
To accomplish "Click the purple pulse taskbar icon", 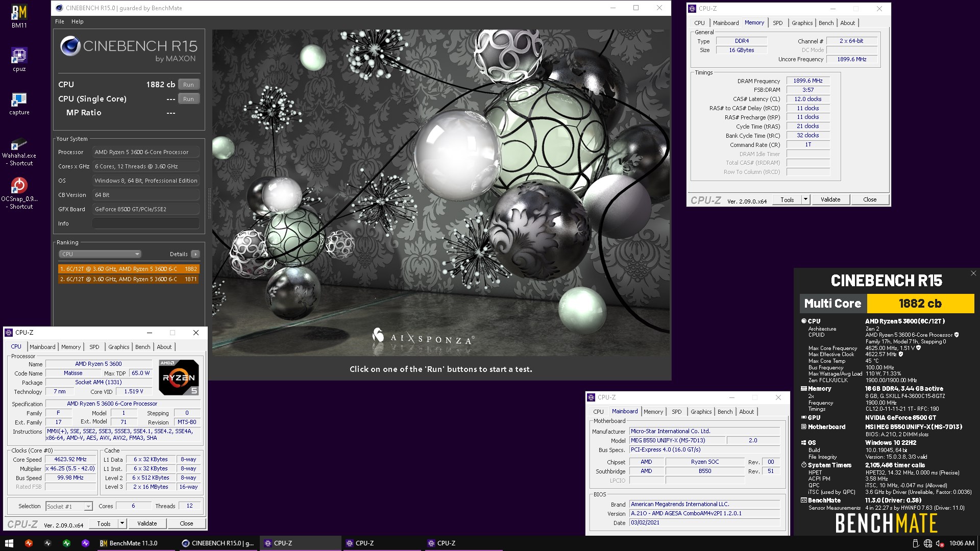I will coord(85,543).
